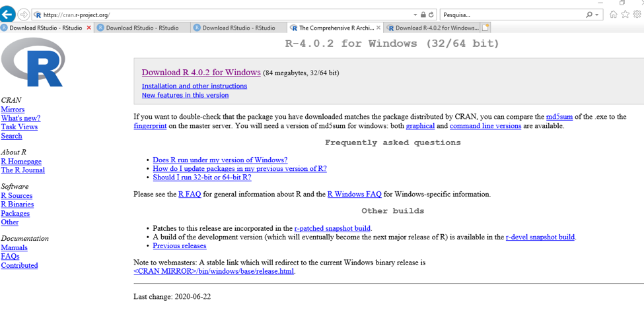
Task: Click the search magnifier icon
Action: [x=589, y=15]
